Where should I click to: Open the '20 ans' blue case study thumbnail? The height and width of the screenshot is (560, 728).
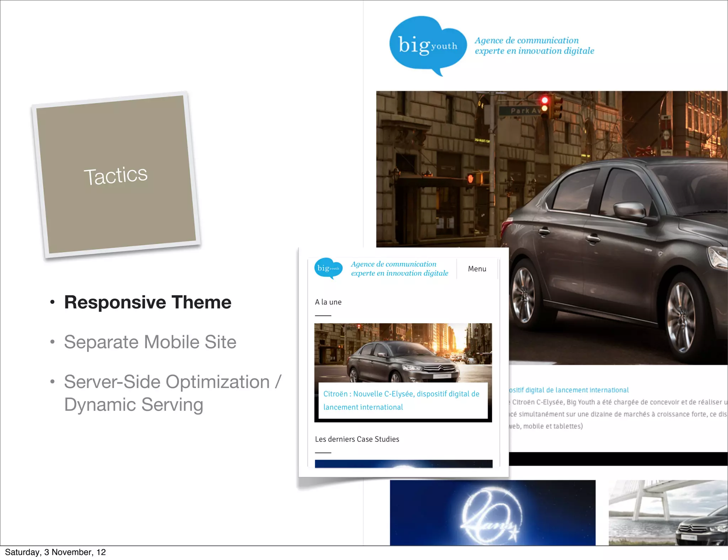tap(493, 513)
